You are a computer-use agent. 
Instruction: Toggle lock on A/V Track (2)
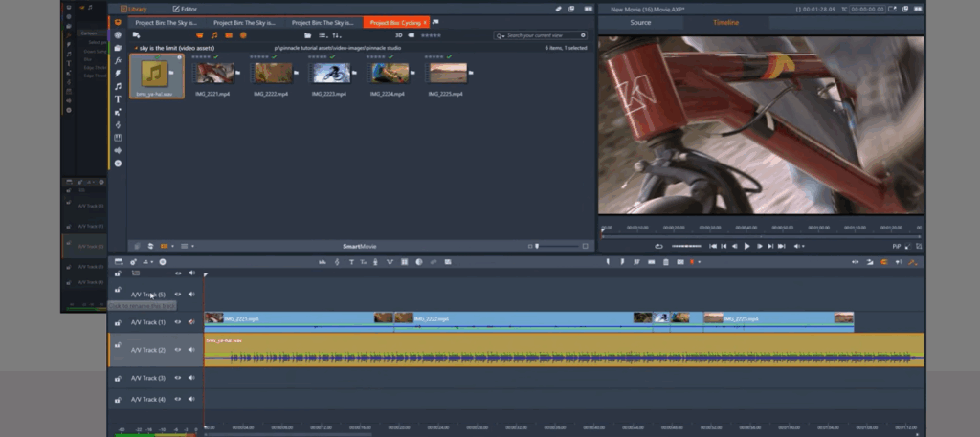(x=118, y=345)
